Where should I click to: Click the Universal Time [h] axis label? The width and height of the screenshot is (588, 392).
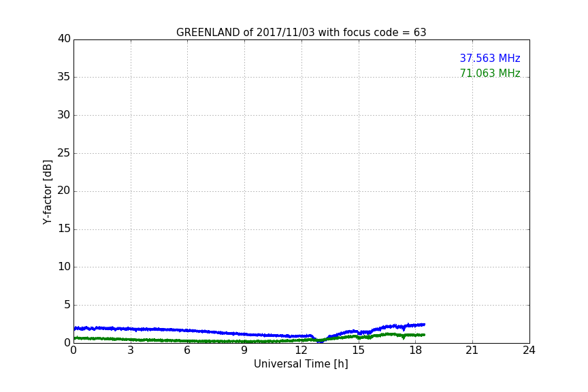(301, 363)
